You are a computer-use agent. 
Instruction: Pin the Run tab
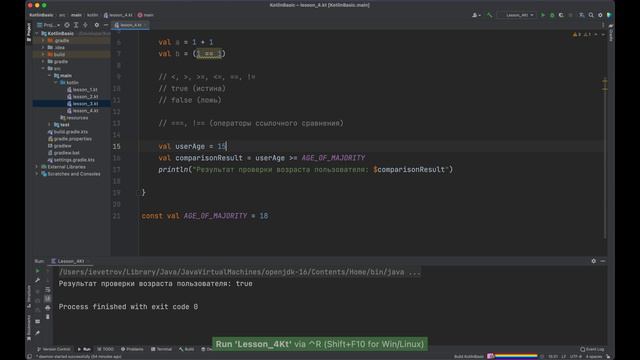pos(38,333)
